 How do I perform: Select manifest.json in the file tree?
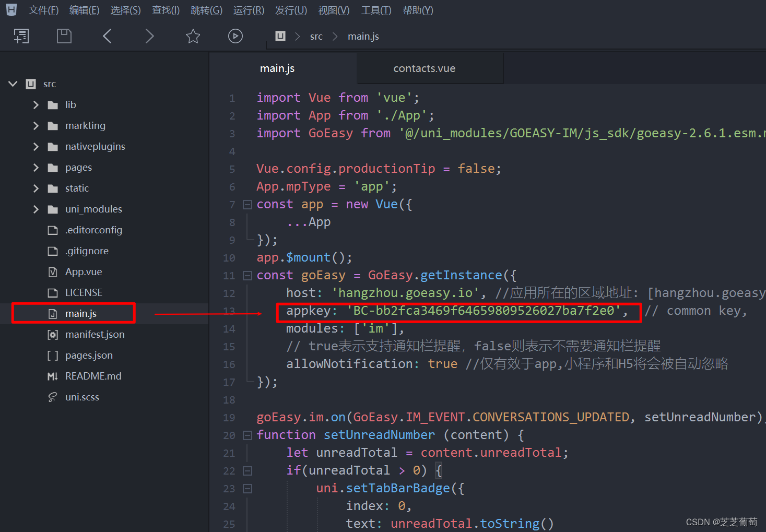click(x=95, y=334)
